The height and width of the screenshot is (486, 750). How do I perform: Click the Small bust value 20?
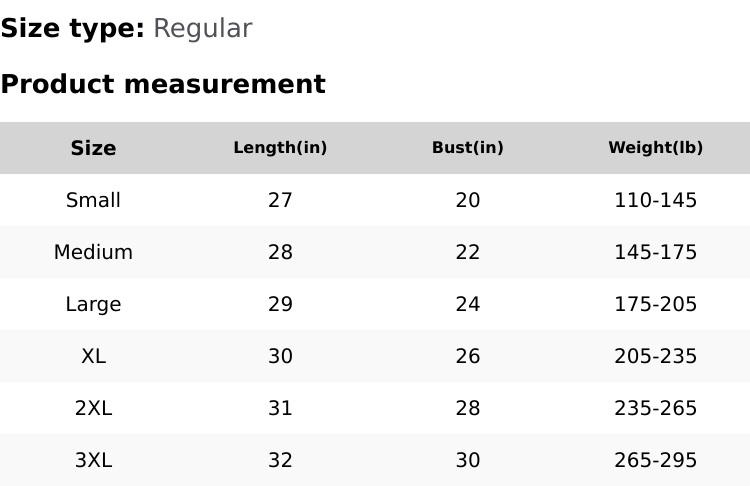(467, 200)
